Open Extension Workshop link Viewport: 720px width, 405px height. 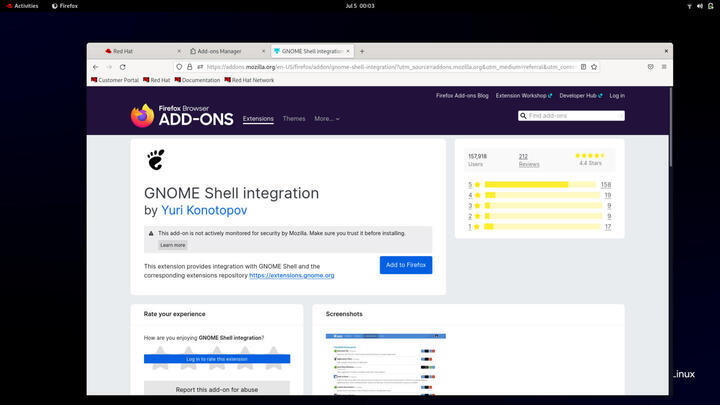524,96
